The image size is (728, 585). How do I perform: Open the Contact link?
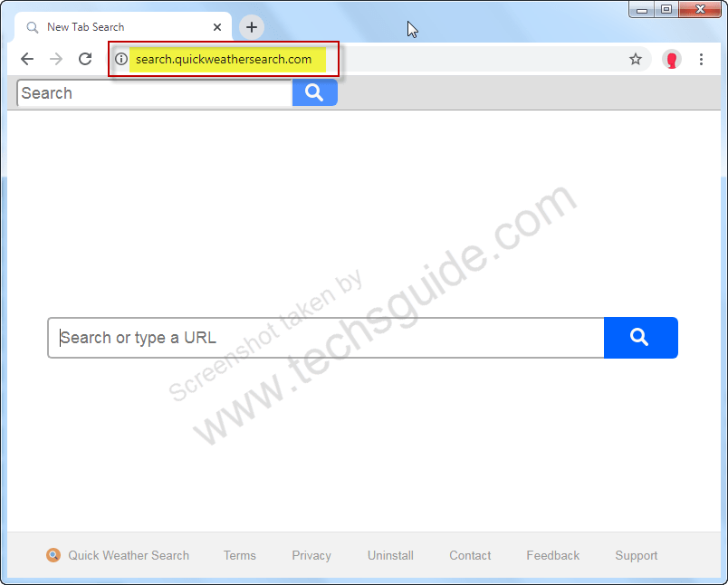click(x=470, y=555)
